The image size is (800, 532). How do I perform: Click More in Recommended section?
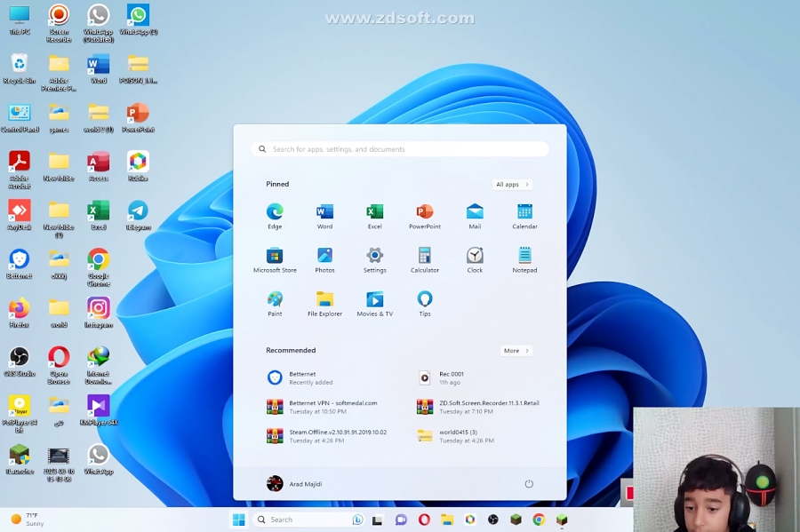[516, 351]
